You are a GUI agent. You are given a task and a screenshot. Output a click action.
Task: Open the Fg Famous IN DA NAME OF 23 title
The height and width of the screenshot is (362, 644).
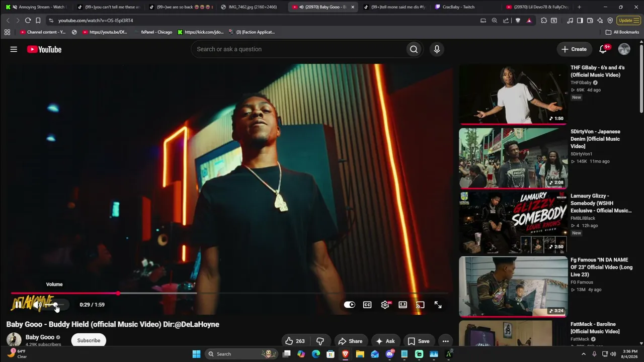click(602, 267)
